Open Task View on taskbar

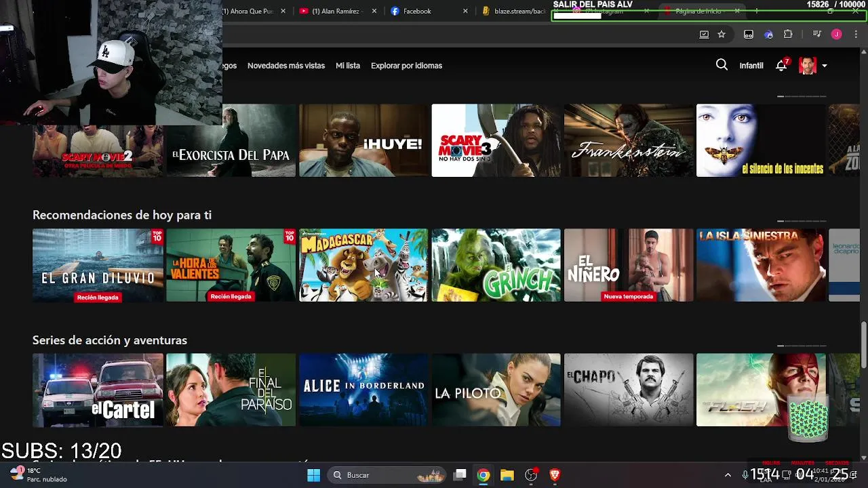pyautogui.click(x=460, y=475)
